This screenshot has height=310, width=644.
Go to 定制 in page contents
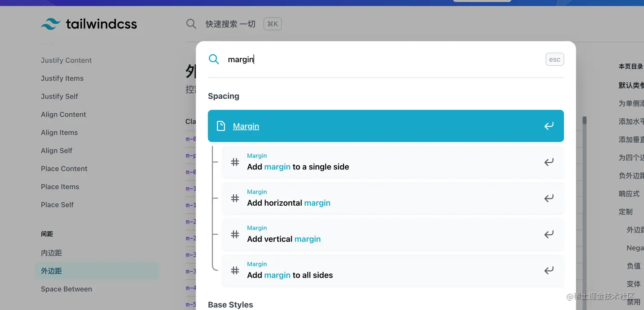(626, 212)
